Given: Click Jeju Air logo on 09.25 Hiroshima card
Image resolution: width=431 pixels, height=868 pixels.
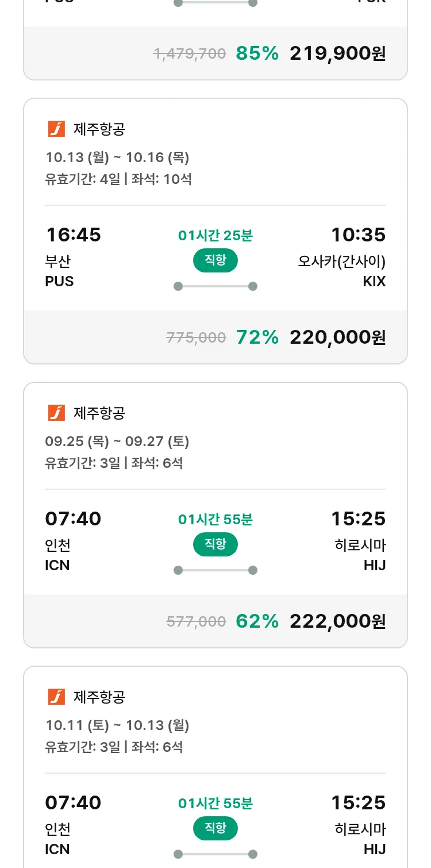Looking at the screenshot, I should point(56,413).
